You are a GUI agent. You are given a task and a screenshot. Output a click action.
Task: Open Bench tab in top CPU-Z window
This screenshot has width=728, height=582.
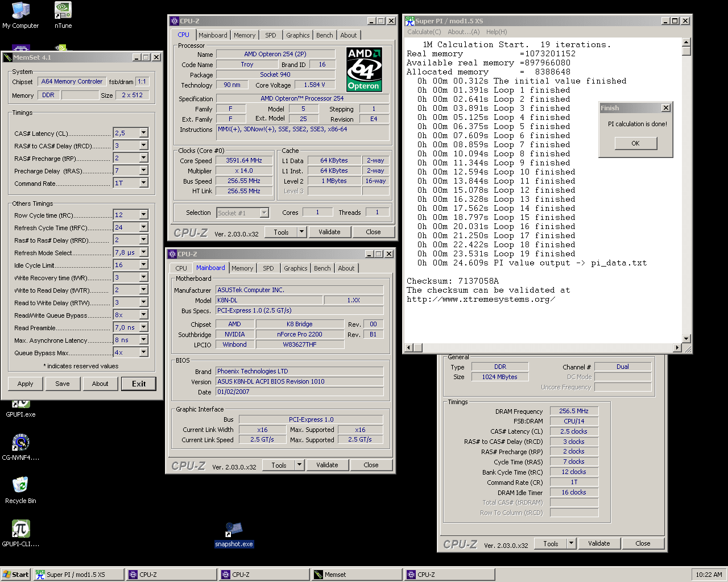click(325, 35)
